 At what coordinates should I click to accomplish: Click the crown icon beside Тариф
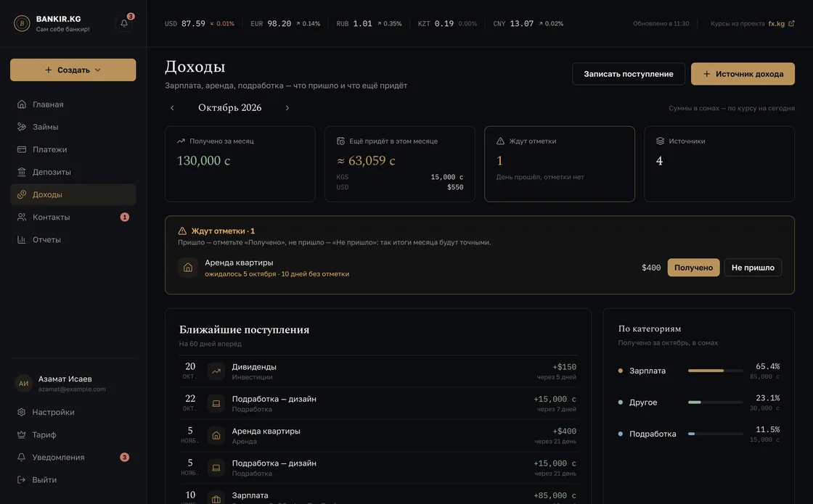(x=21, y=434)
